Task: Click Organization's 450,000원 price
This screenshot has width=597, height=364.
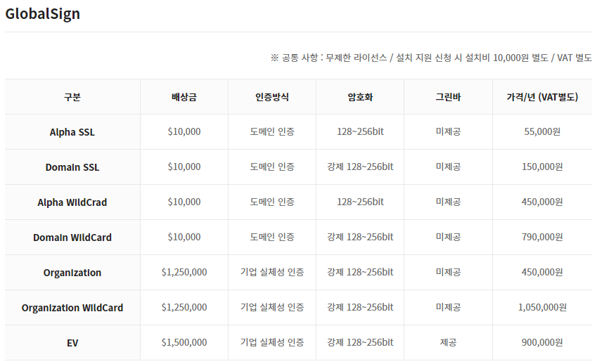Action: [x=542, y=272]
